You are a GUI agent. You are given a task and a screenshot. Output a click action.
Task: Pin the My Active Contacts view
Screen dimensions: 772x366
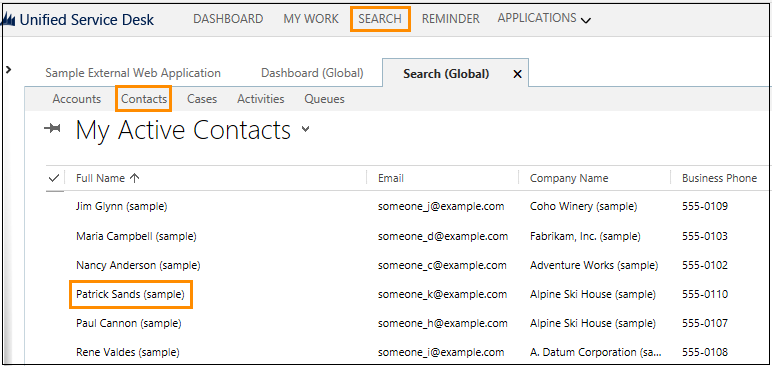click(x=52, y=130)
